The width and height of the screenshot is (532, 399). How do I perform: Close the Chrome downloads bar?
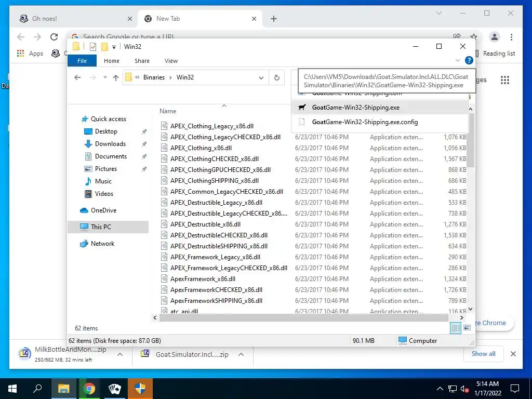click(513, 354)
